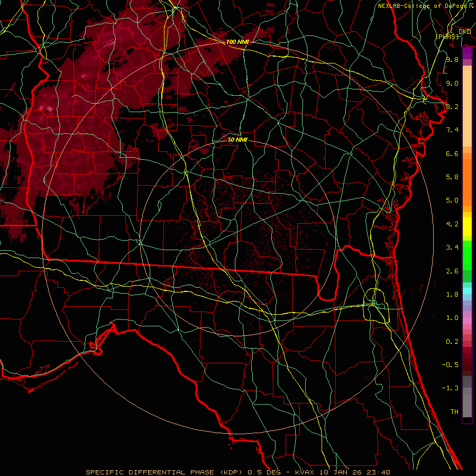Pick the yellow segment of the color bar
476x476 pixels.
coord(467,226)
